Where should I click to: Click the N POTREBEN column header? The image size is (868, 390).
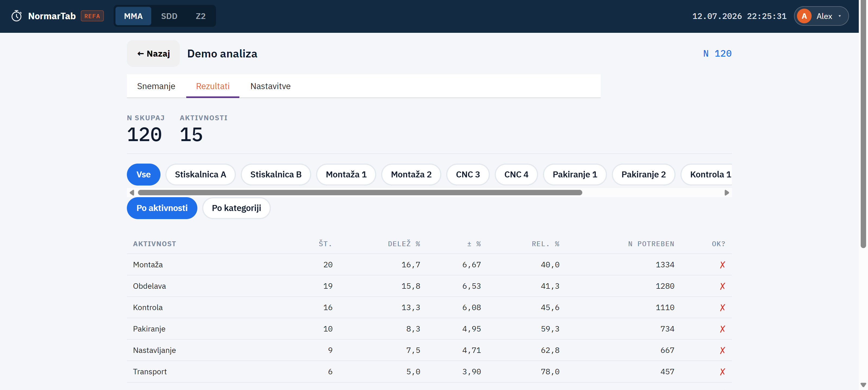[651, 244]
